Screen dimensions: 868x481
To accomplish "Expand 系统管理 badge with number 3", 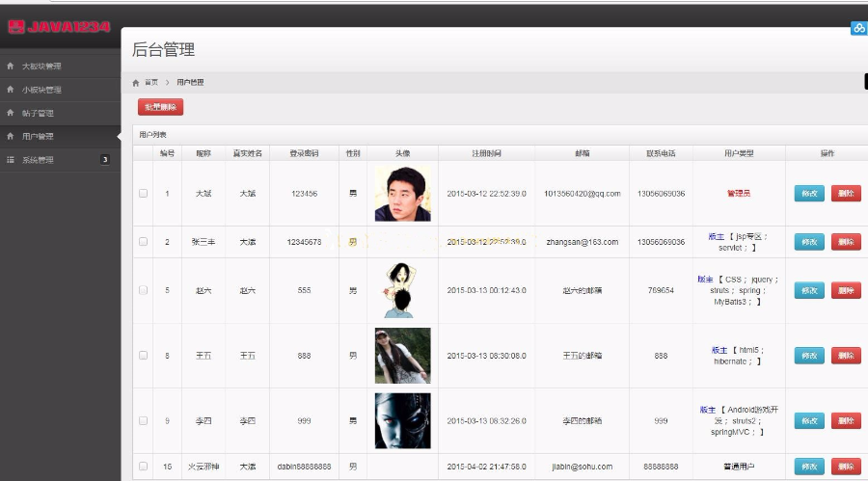I will coord(104,159).
